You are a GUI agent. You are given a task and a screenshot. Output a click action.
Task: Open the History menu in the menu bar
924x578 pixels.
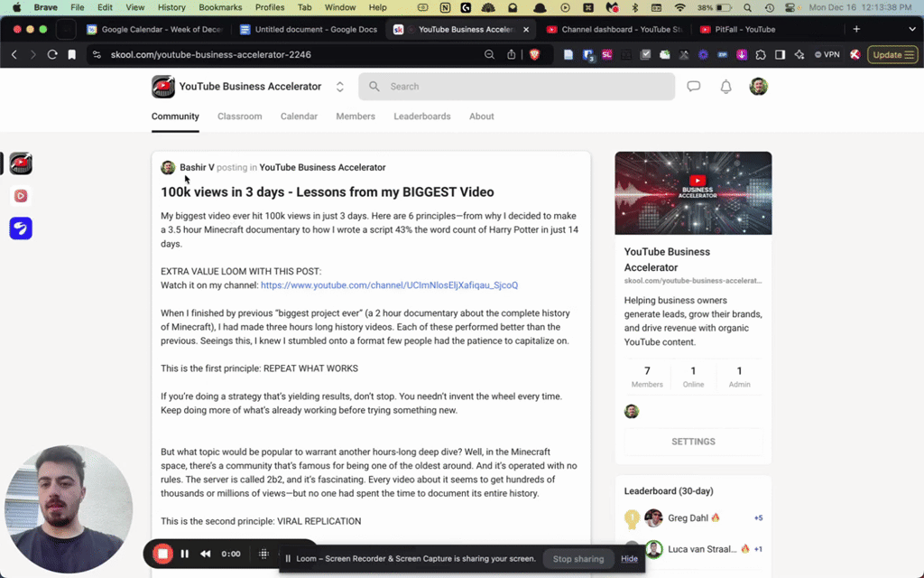tap(171, 7)
